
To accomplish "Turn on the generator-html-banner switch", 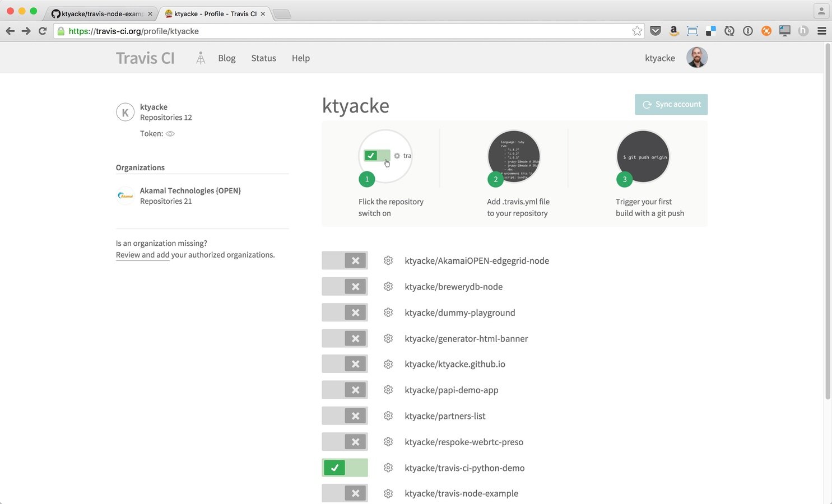I will (x=345, y=338).
